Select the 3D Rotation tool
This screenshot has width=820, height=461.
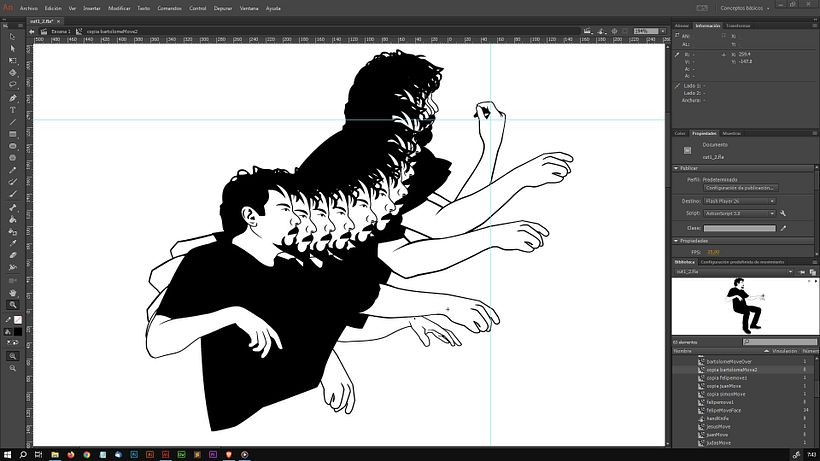[13, 73]
